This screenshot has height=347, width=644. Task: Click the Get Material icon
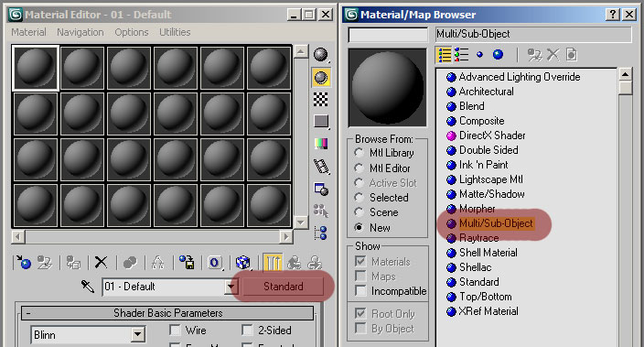click(23, 262)
